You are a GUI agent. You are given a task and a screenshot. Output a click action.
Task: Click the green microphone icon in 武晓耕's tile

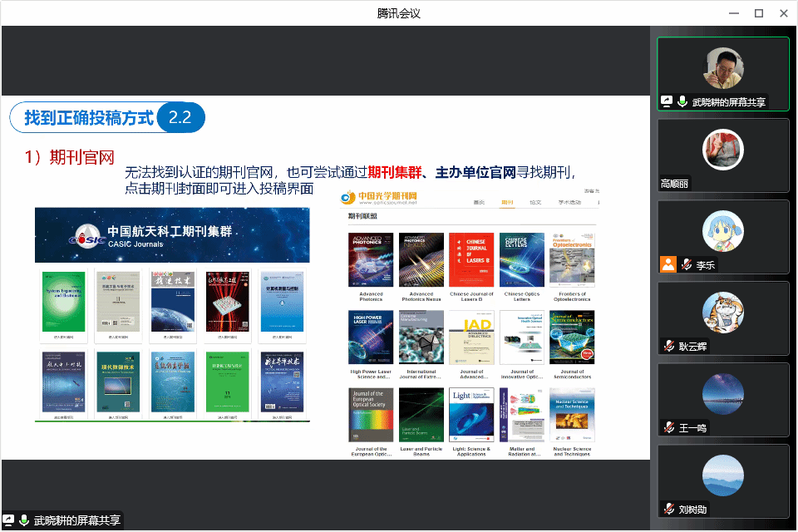[x=682, y=101]
